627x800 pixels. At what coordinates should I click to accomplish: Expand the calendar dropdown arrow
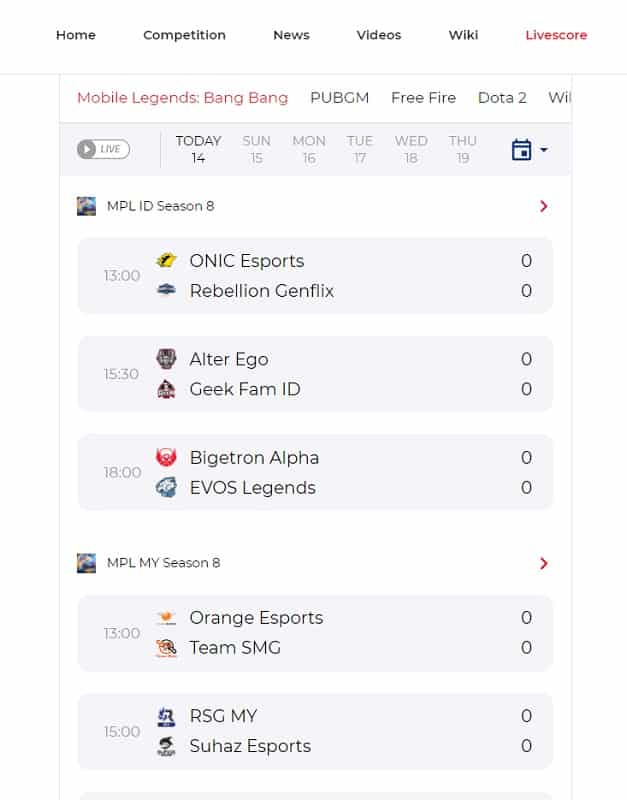pyautogui.click(x=544, y=149)
